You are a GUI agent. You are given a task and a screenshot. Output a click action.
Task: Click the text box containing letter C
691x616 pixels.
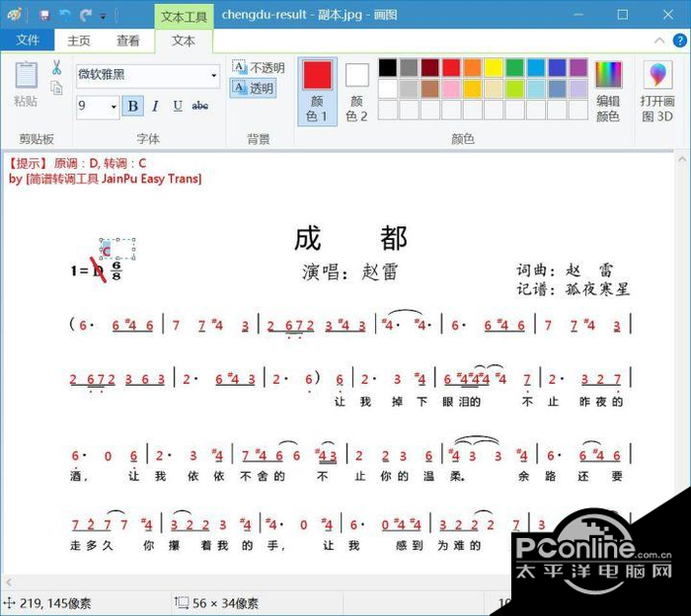tap(117, 249)
